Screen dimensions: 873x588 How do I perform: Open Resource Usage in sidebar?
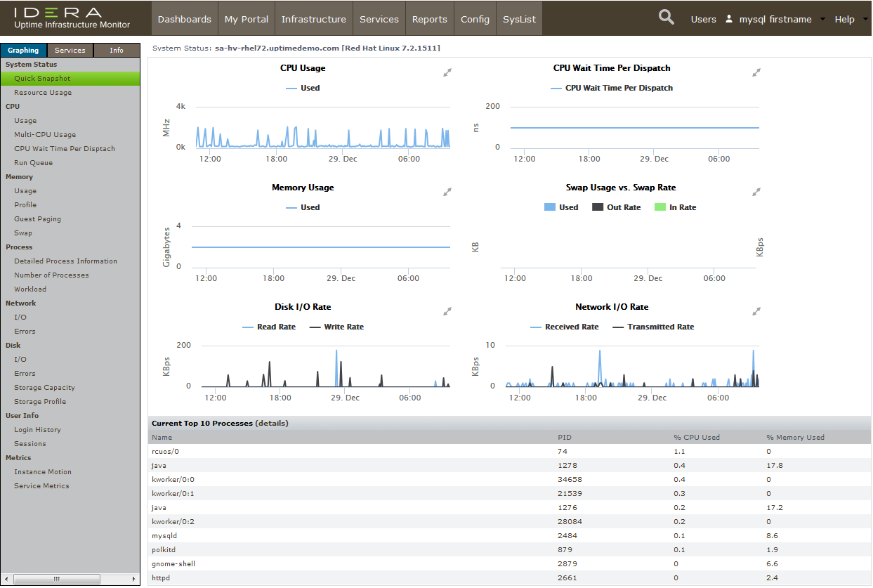click(43, 92)
